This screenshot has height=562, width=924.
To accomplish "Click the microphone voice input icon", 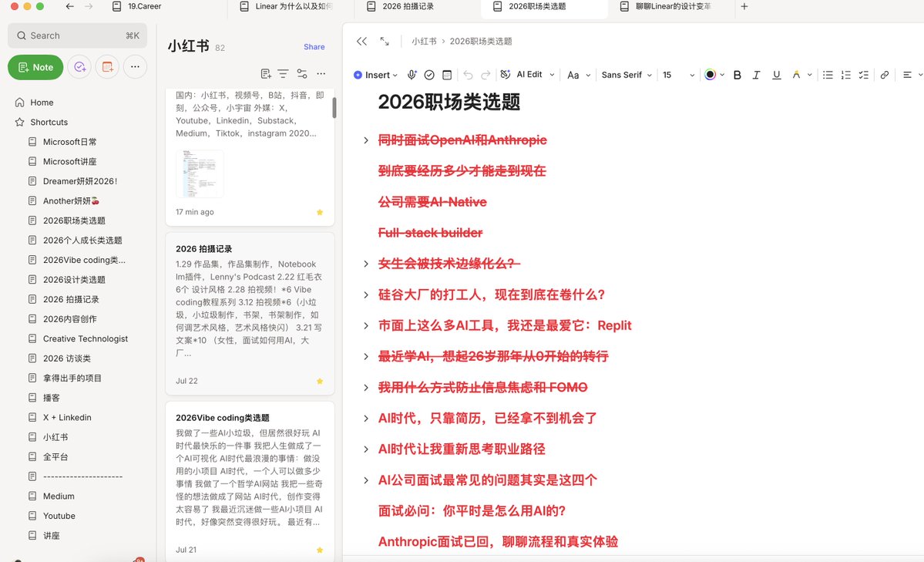I will [412, 75].
